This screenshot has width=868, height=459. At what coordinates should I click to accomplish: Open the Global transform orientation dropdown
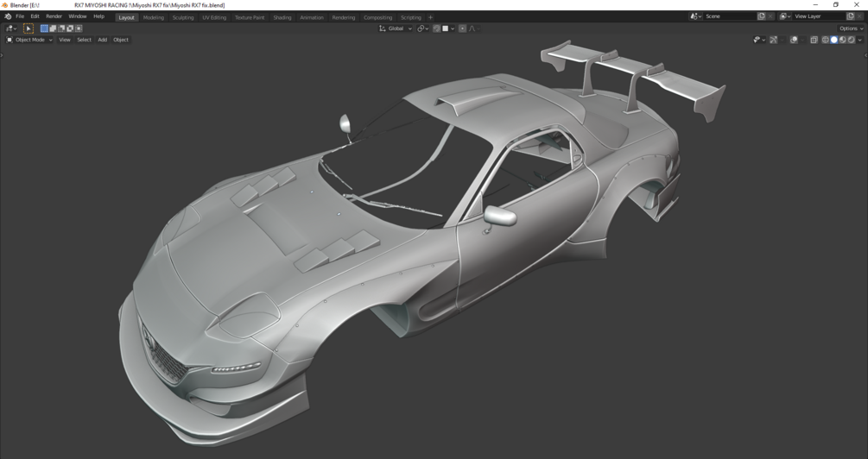point(396,28)
